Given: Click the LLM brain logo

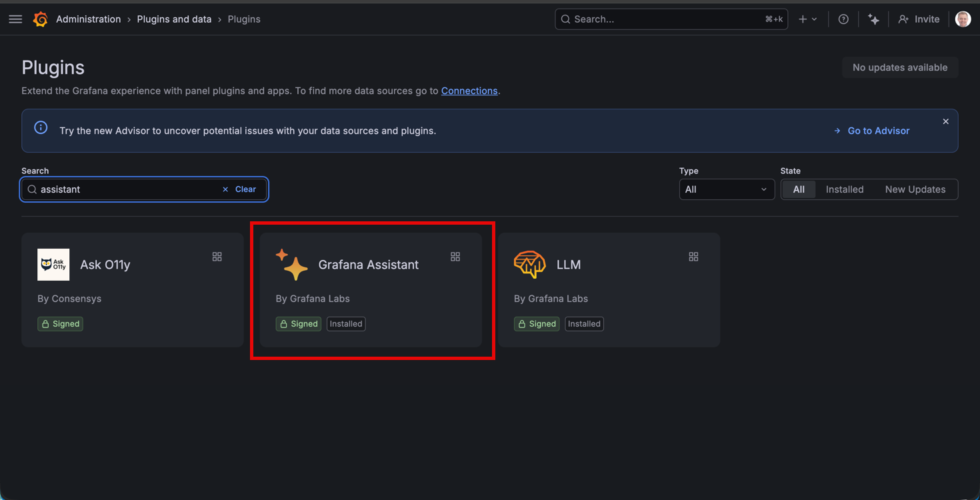Looking at the screenshot, I should [530, 265].
